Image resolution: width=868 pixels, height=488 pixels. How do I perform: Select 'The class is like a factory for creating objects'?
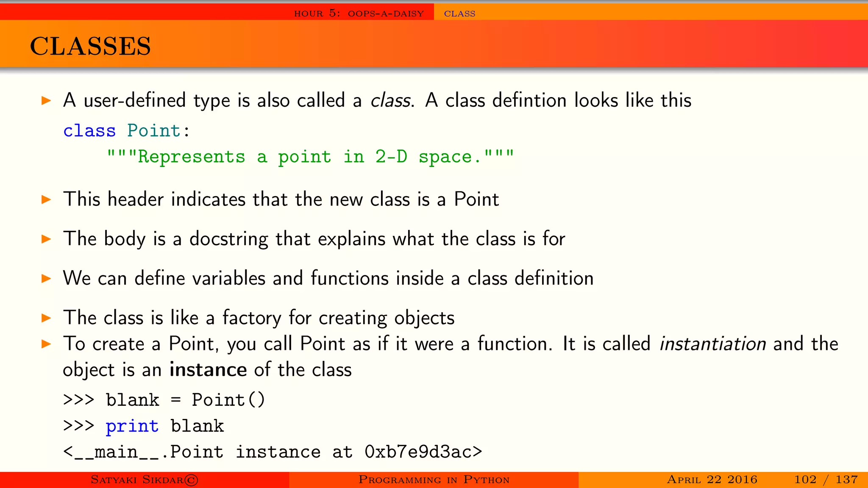(x=259, y=318)
